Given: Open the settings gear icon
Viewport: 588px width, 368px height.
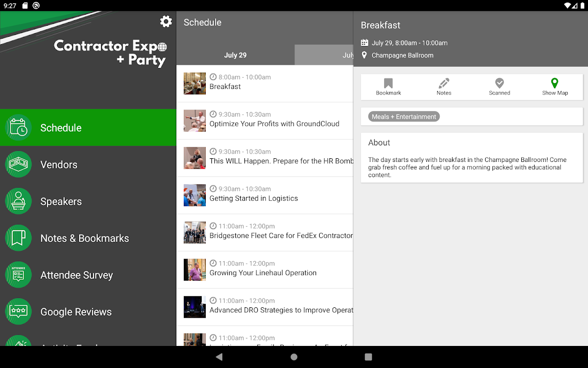Looking at the screenshot, I should (166, 22).
